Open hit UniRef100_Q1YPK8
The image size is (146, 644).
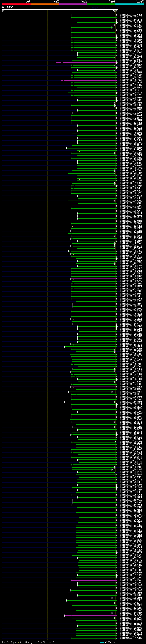131,15
